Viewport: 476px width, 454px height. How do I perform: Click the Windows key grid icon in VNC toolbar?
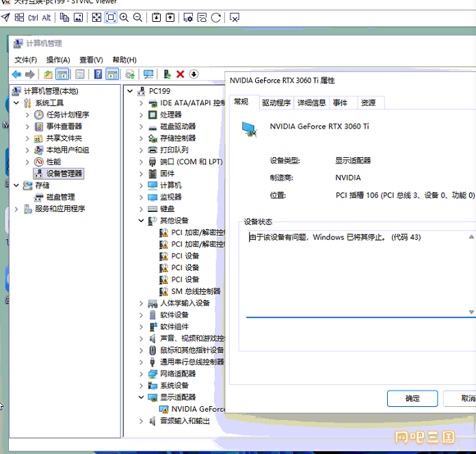(x=19, y=18)
